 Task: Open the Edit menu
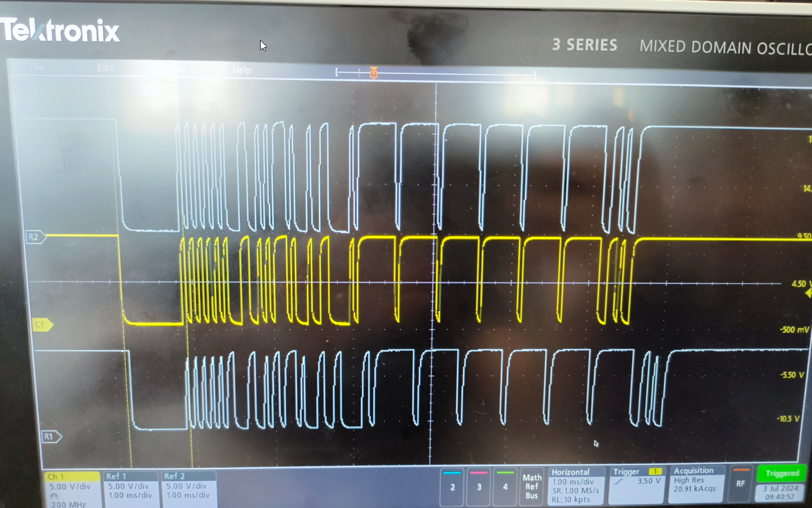coord(105,68)
